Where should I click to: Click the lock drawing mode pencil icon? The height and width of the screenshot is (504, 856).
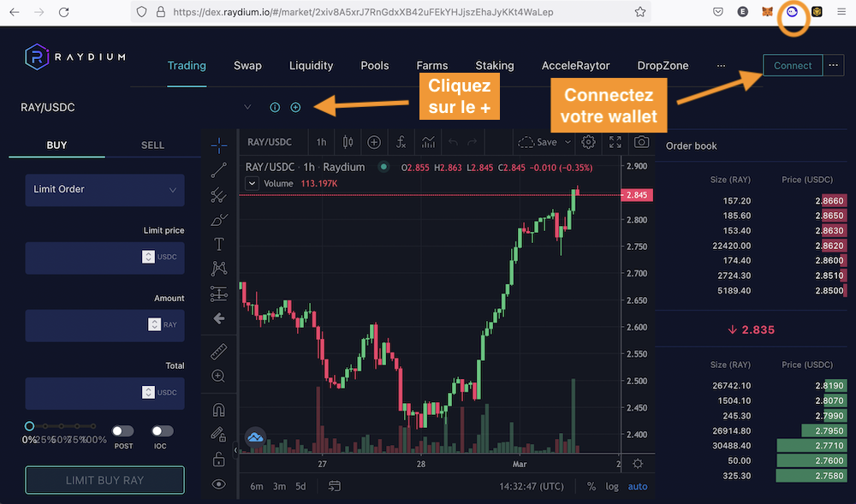tap(218, 434)
